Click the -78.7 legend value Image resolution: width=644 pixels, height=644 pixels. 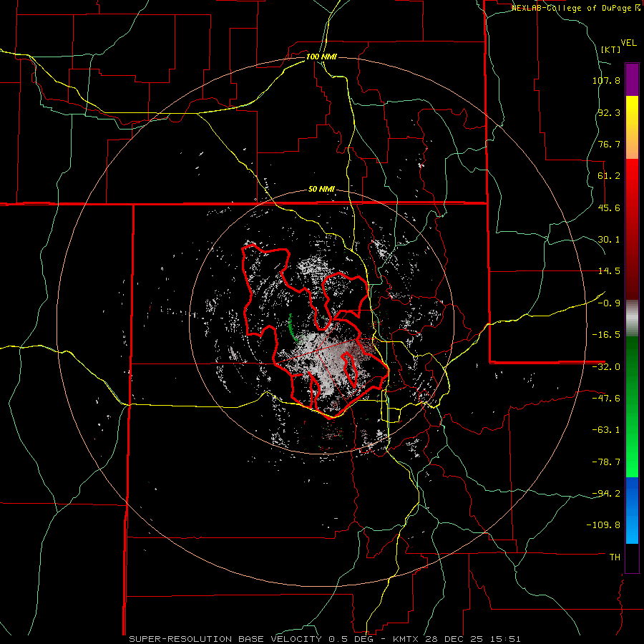pos(606,462)
